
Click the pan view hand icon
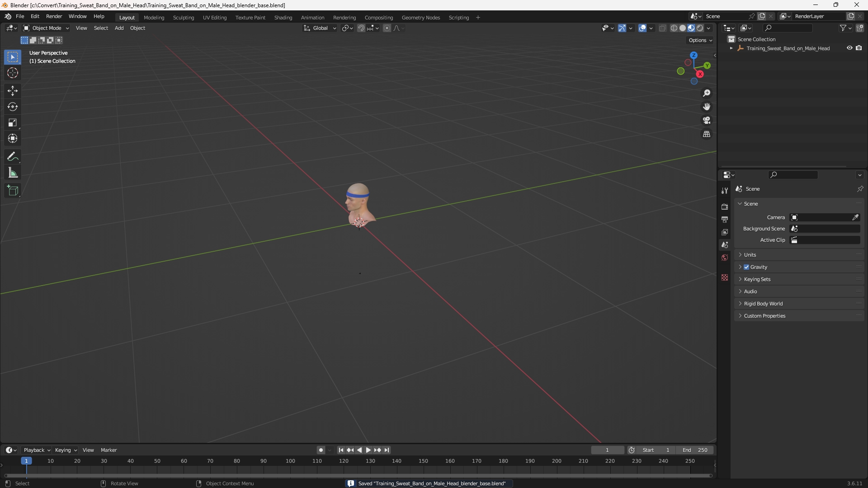[706, 107]
